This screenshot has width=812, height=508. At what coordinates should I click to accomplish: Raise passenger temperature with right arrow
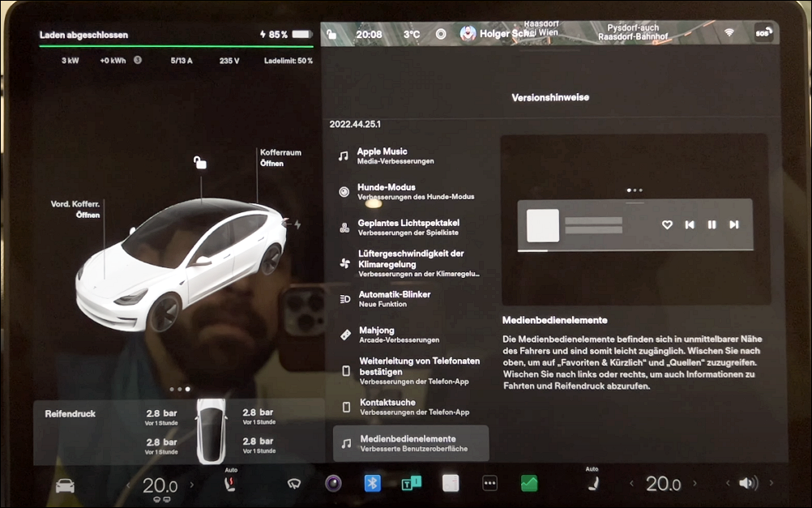(695, 483)
